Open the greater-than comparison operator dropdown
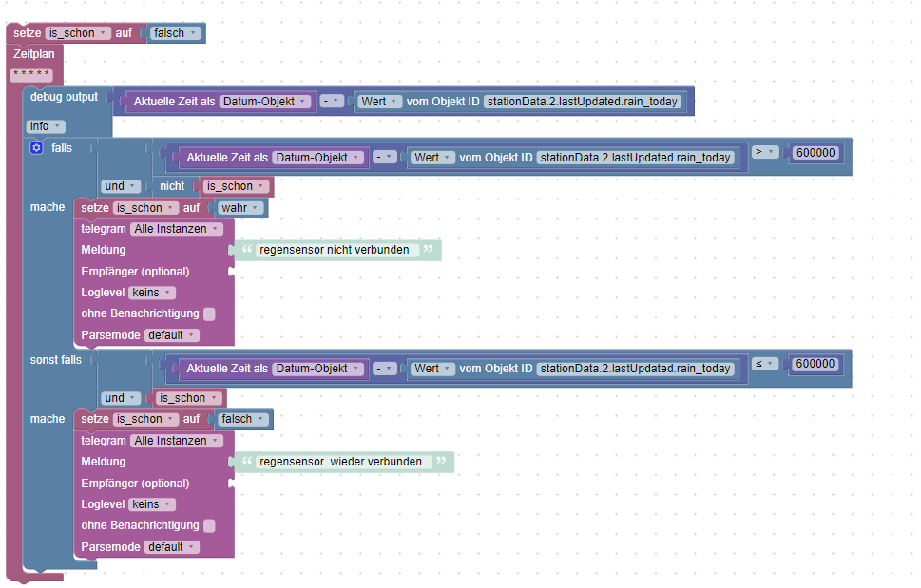The width and height of the screenshot is (921, 588). tap(765, 152)
